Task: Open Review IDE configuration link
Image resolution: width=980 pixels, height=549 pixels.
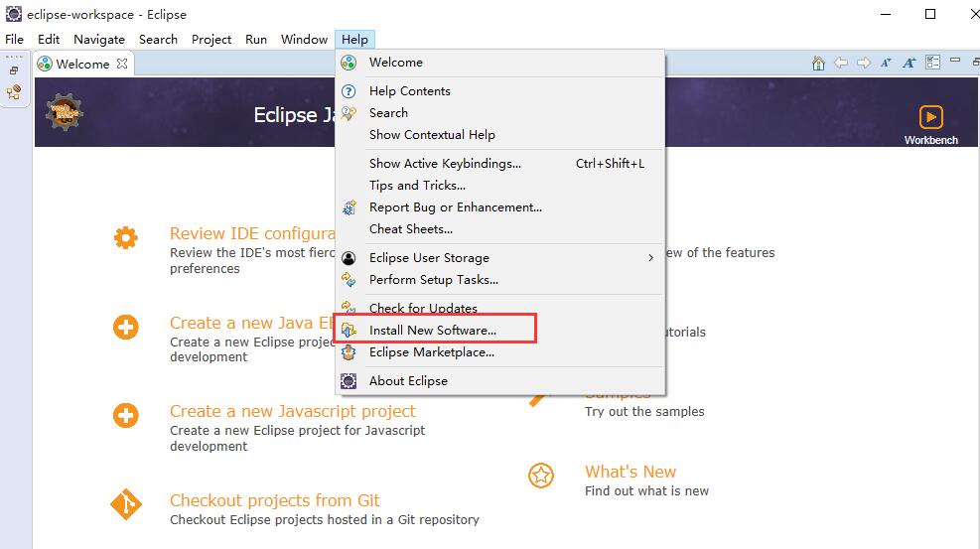Action: coord(252,233)
